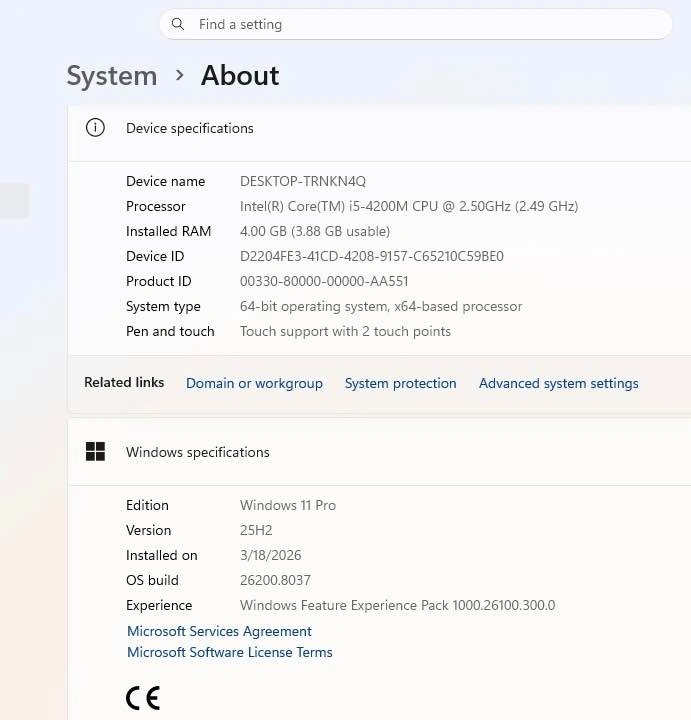Image resolution: width=691 pixels, height=720 pixels.
Task: Click the Experience label
Action: [x=159, y=606]
